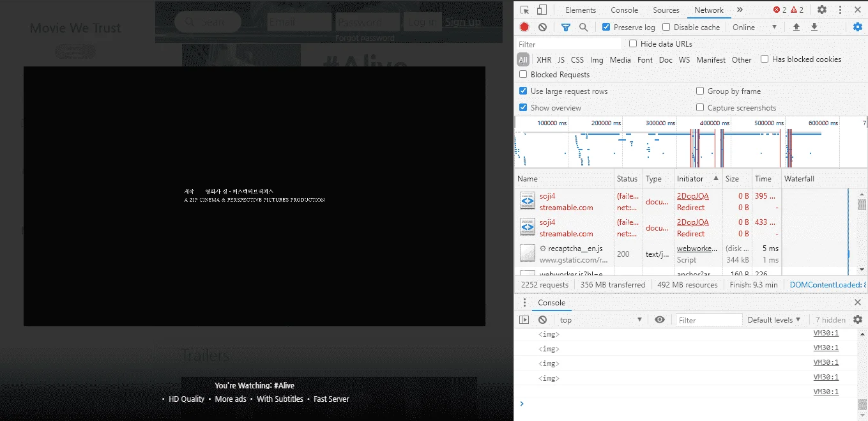
Task: Uncheck Show overview
Action: coord(523,107)
